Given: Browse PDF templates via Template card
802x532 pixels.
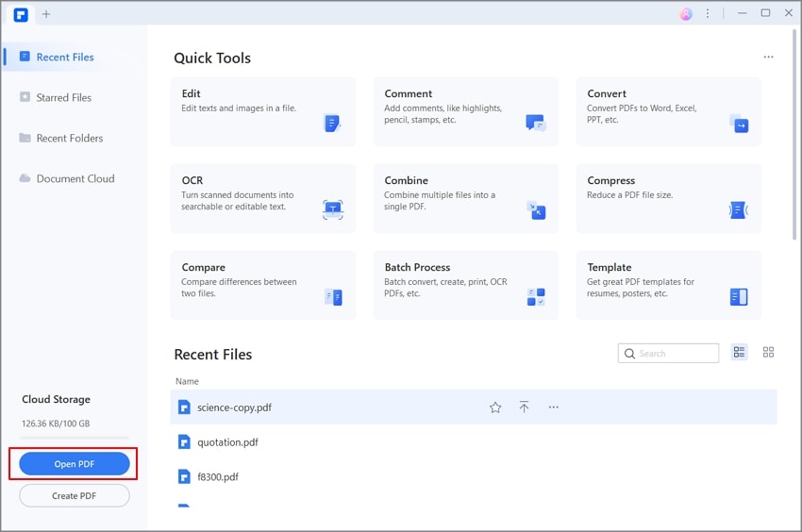Looking at the screenshot, I should point(668,285).
